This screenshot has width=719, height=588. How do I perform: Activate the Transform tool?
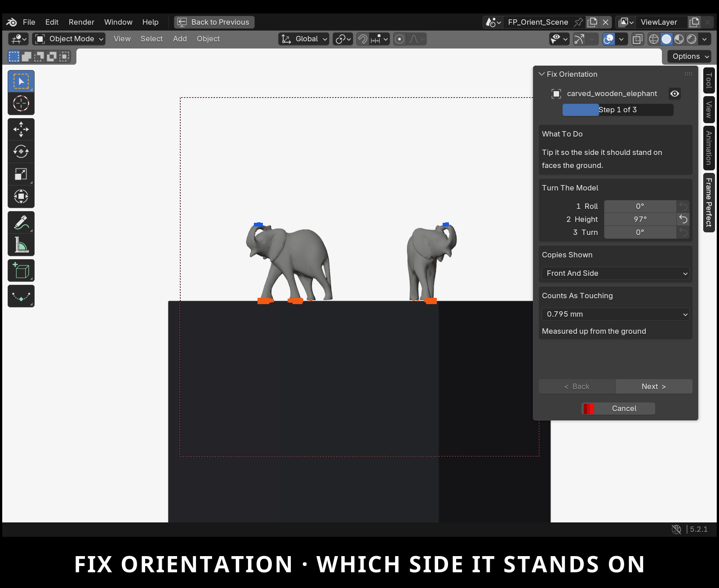[x=21, y=196]
